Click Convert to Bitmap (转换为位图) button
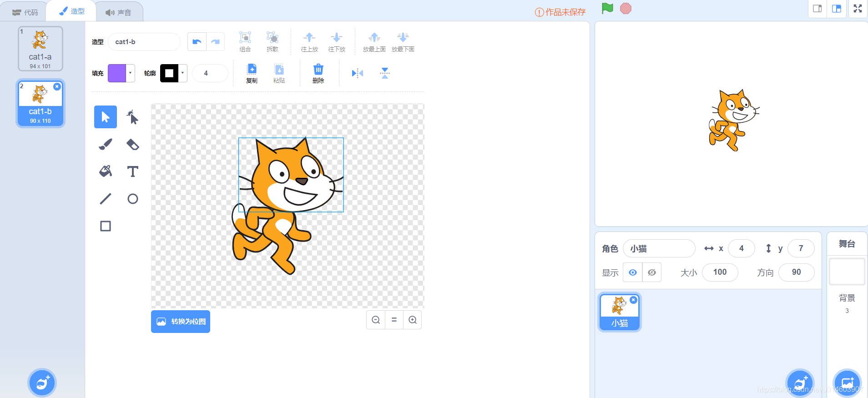 pyautogui.click(x=181, y=322)
